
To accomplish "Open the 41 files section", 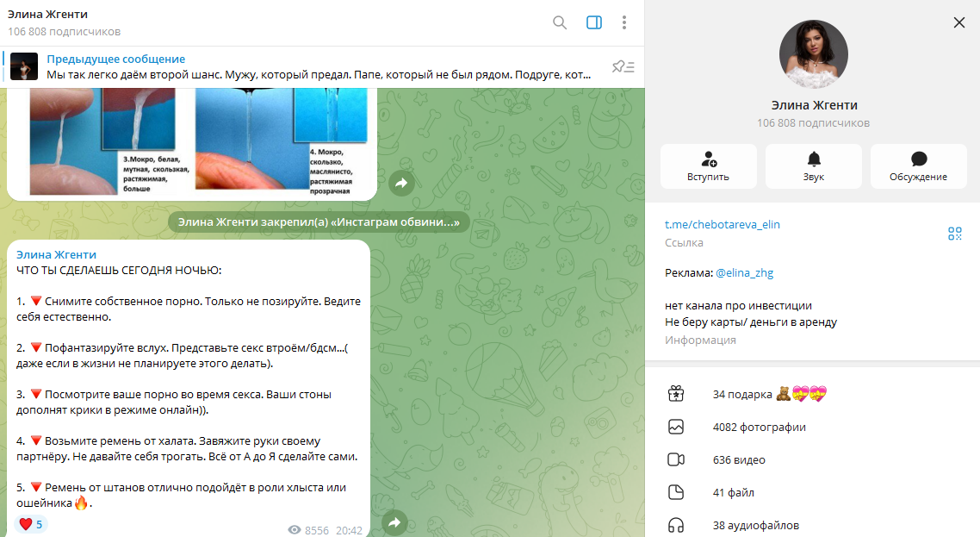I will coord(733,492).
